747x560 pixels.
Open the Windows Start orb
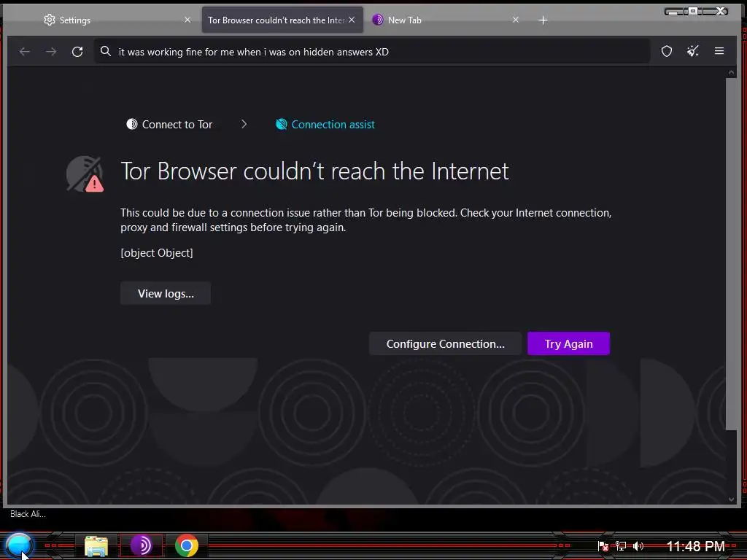[19, 545]
